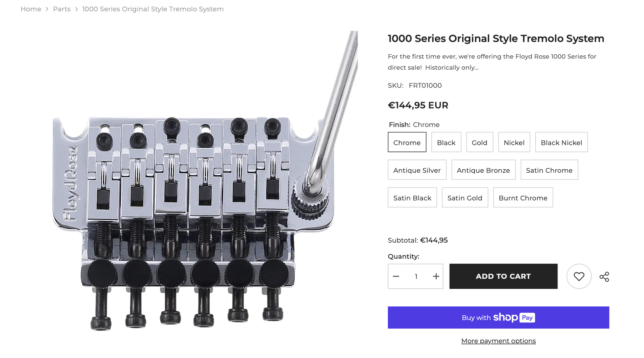Image resolution: width=644 pixels, height=358 pixels.
Task: Choose the Gold finish
Action: point(479,142)
